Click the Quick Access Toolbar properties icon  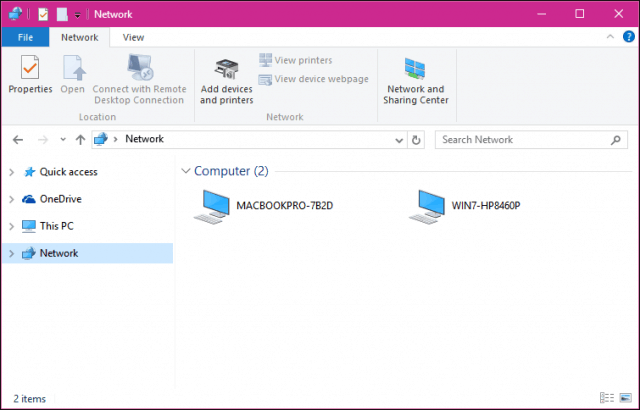point(43,14)
